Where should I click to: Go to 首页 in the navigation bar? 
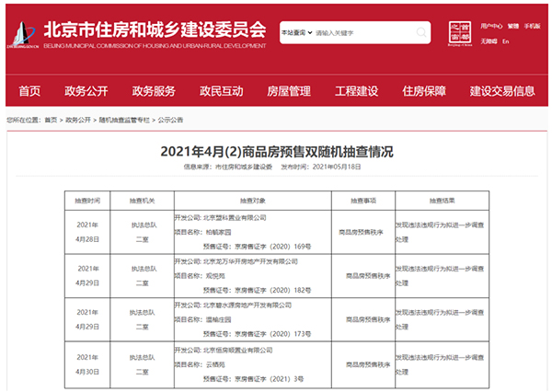click(x=29, y=91)
